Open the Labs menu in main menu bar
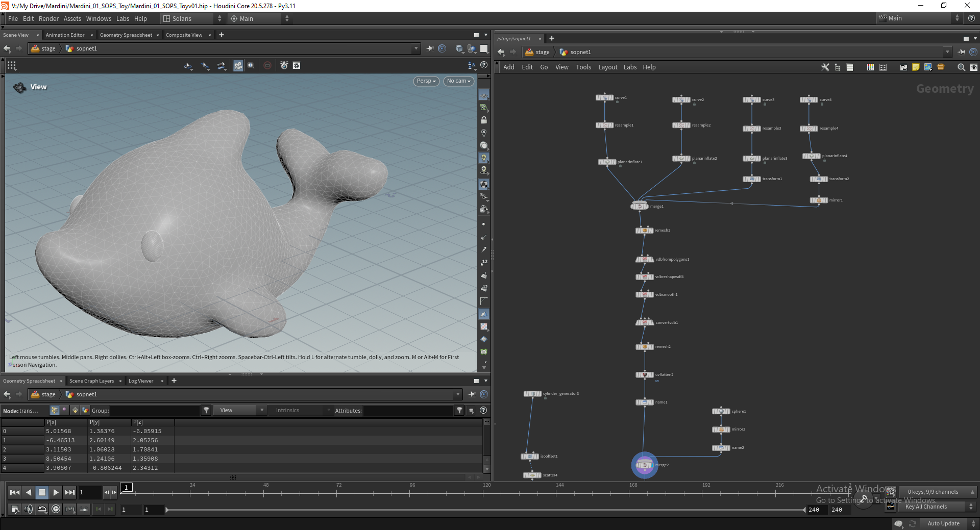The height and width of the screenshot is (530, 980). tap(122, 18)
